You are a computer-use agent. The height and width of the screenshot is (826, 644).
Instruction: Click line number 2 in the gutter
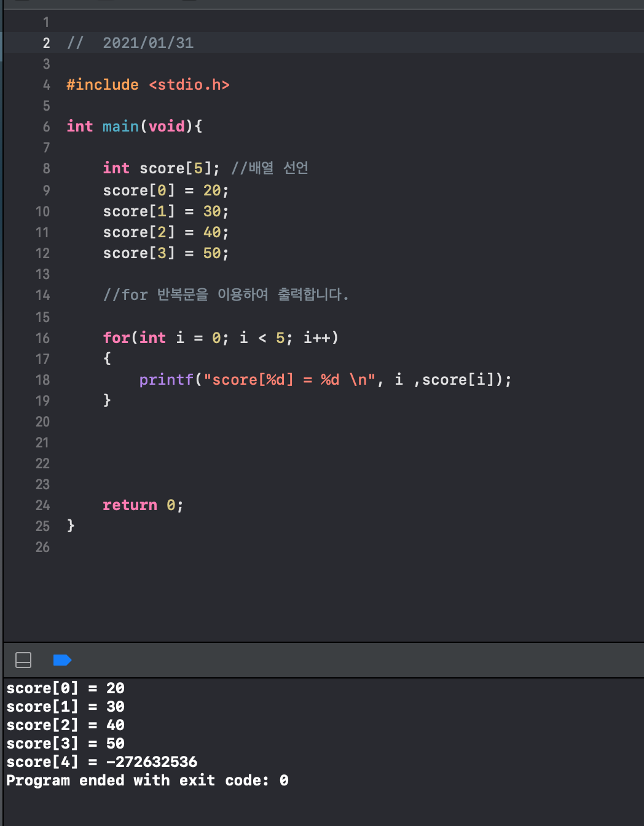click(46, 43)
